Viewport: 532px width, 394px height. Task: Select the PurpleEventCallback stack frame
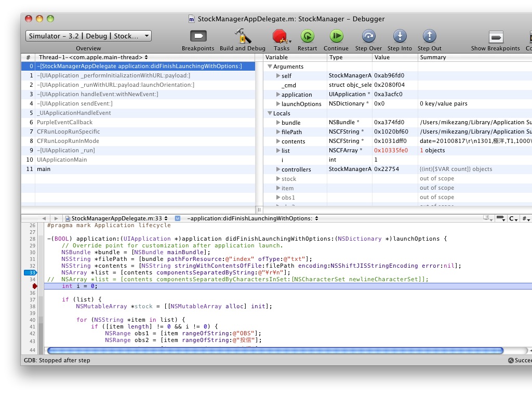[x=138, y=122]
